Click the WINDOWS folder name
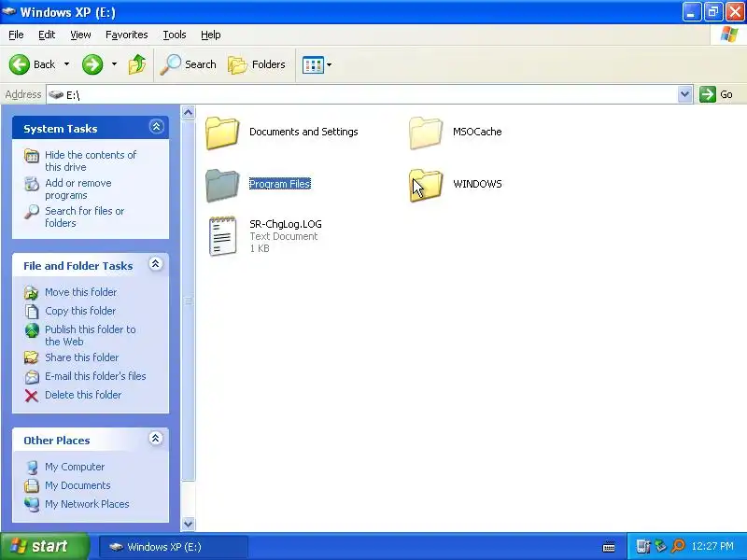The height and width of the screenshot is (560, 747). tap(477, 184)
